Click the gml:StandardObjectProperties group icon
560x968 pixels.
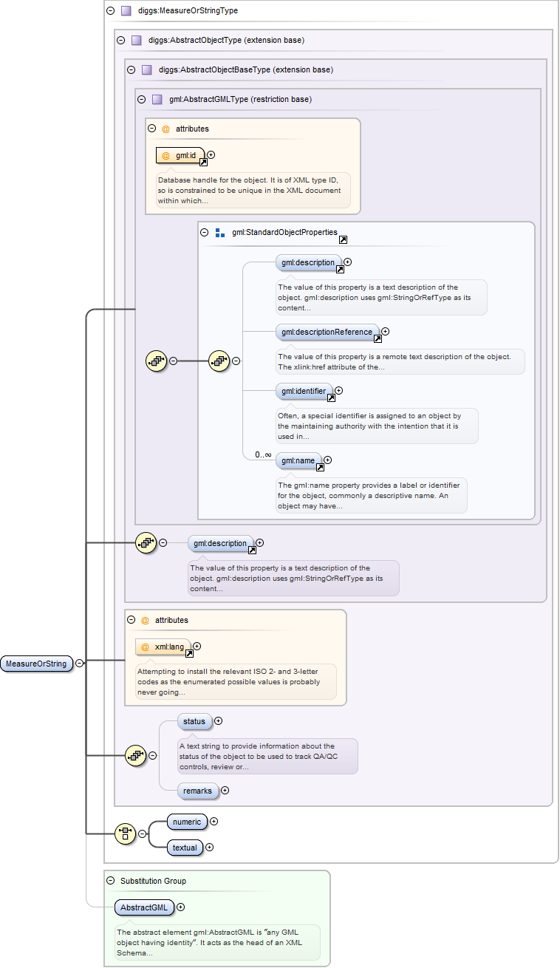pos(219,233)
